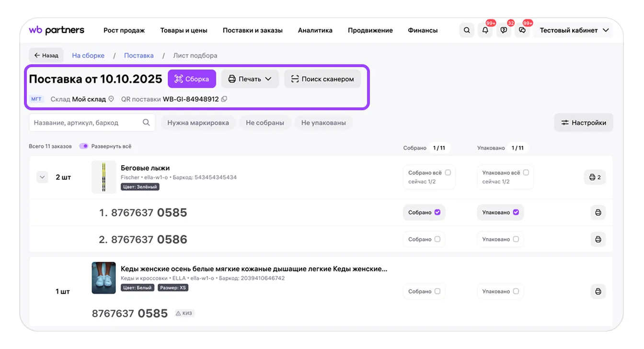Collapse the Беговые лыжи group chevron
This screenshot has height=349, width=644.
coord(43,177)
